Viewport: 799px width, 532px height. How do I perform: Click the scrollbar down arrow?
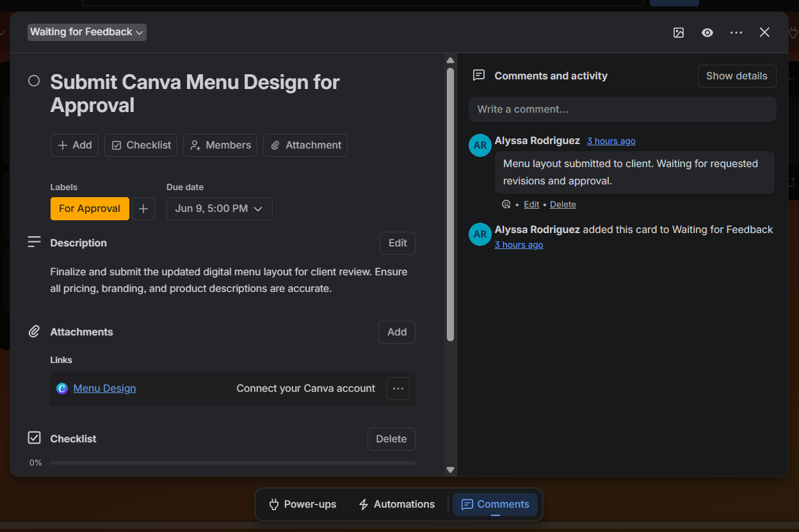pos(450,470)
